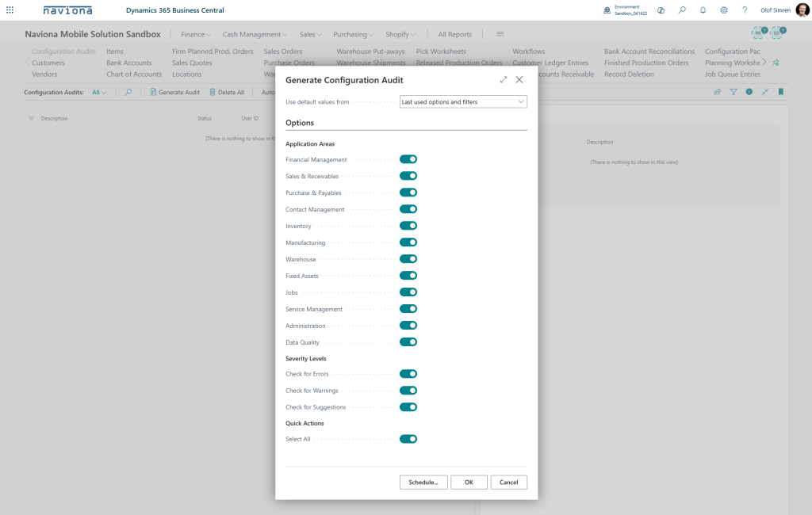Expand the Cash Management menu
Viewport: 812px width, 515px height.
255,35
